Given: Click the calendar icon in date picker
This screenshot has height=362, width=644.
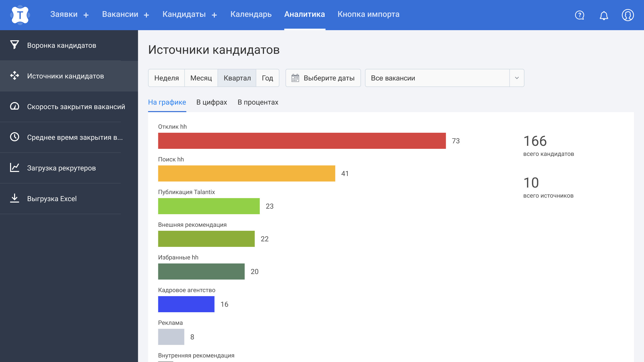Looking at the screenshot, I should pyautogui.click(x=295, y=78).
